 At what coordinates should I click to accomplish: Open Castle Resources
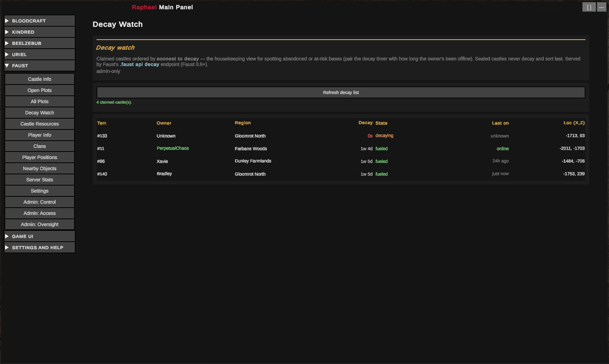[x=40, y=124]
